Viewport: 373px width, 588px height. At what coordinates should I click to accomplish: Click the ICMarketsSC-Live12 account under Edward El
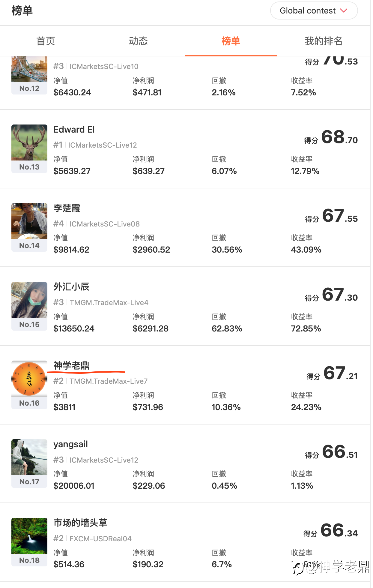(103, 145)
